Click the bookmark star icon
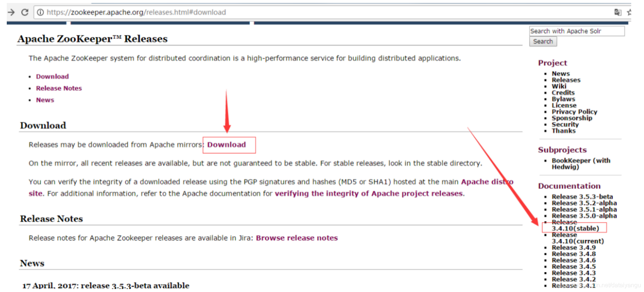 629,12
